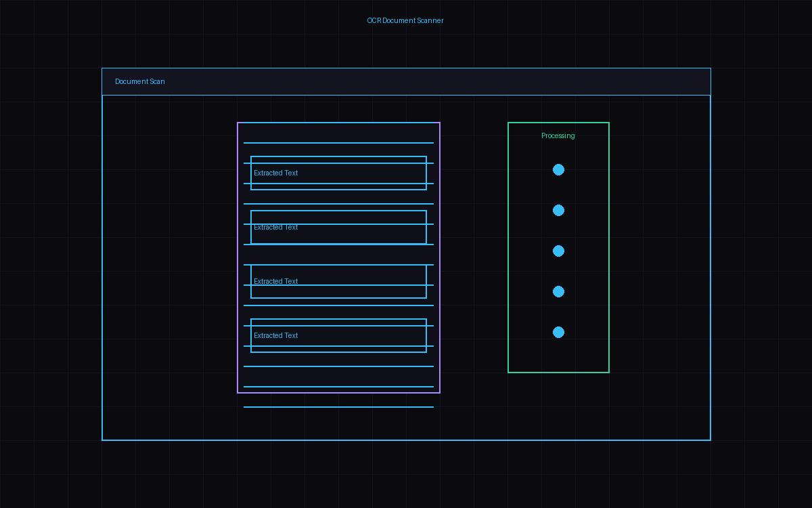Select the fourth Processing stage indicator
812x508 pixels.
(x=558, y=291)
